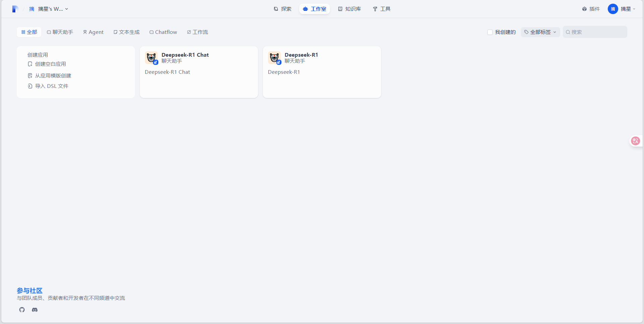Click the 参与社区 heading

[x=30, y=291]
